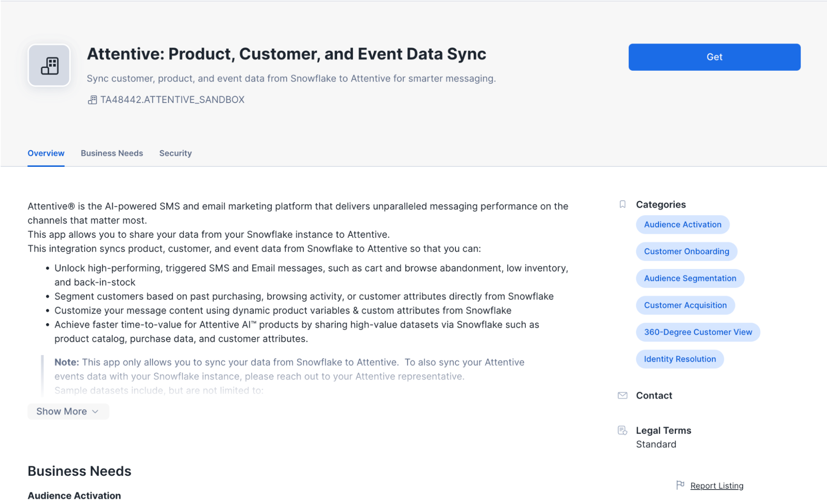Select the Identity Resolution category tag

pos(680,359)
